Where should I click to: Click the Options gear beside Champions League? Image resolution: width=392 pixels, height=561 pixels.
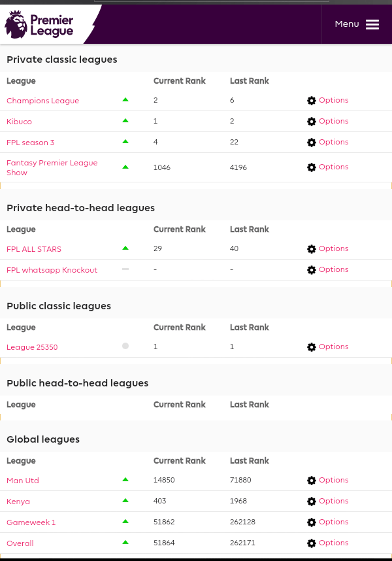(x=312, y=100)
